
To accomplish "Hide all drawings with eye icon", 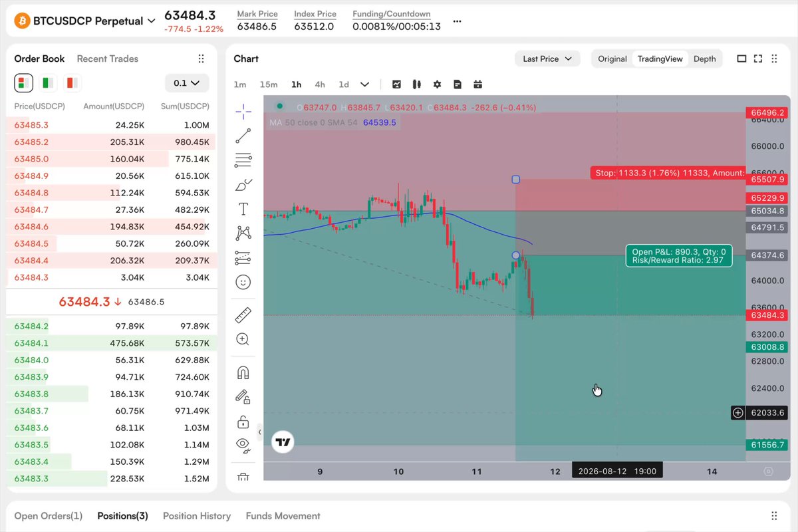I will tap(243, 446).
